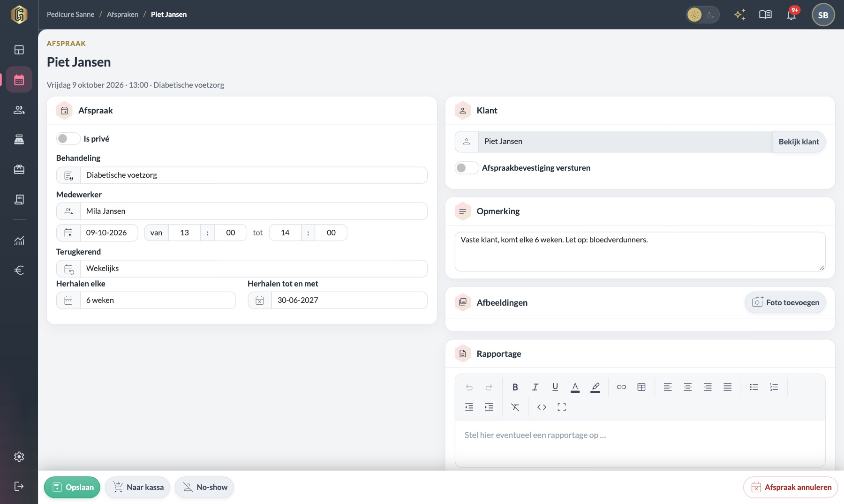Toggle italic in the Rapportage editor

click(535, 387)
